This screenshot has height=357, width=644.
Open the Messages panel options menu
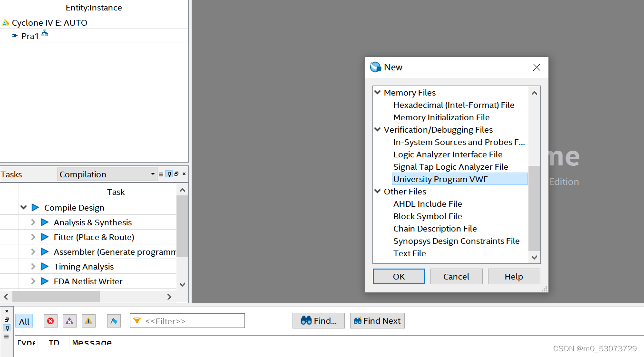(6, 336)
